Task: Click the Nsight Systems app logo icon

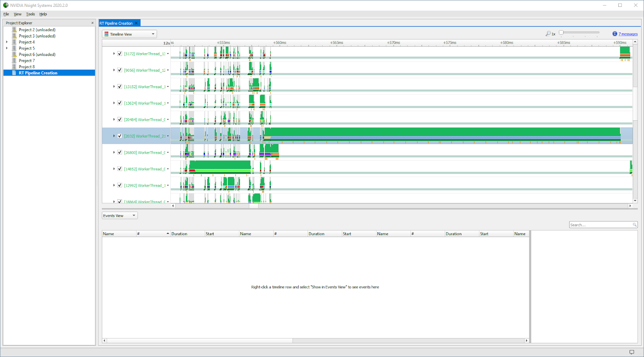Action: tap(6, 5)
